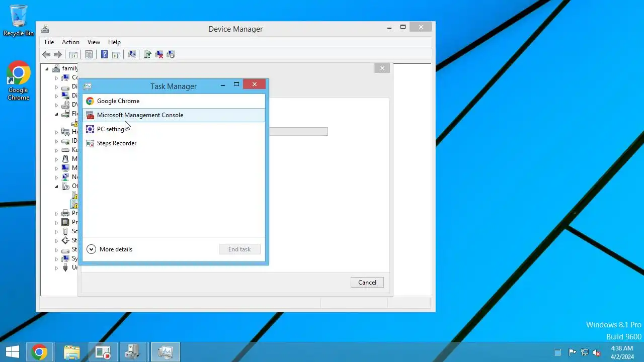Close the gray dialog behind Task Manager
This screenshot has height=362, width=644.
pos(382,68)
